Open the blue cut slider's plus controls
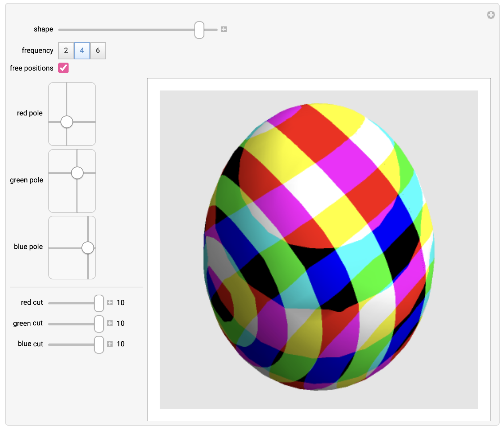Image resolution: width=504 pixels, height=430 pixels. pos(110,344)
